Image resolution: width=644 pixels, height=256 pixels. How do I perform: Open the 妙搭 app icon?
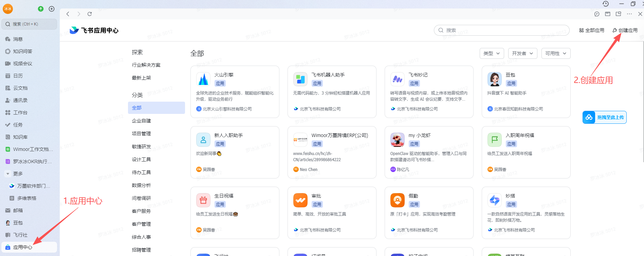(x=494, y=200)
